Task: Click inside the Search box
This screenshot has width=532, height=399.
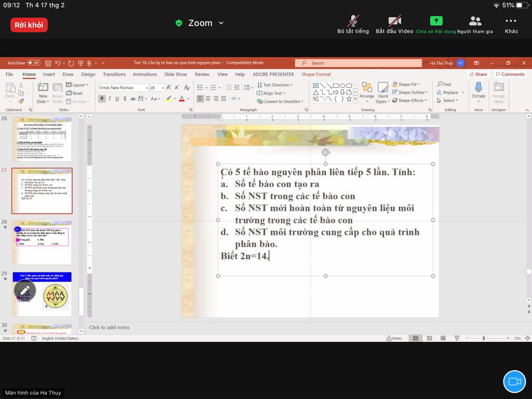Action: click(358, 63)
